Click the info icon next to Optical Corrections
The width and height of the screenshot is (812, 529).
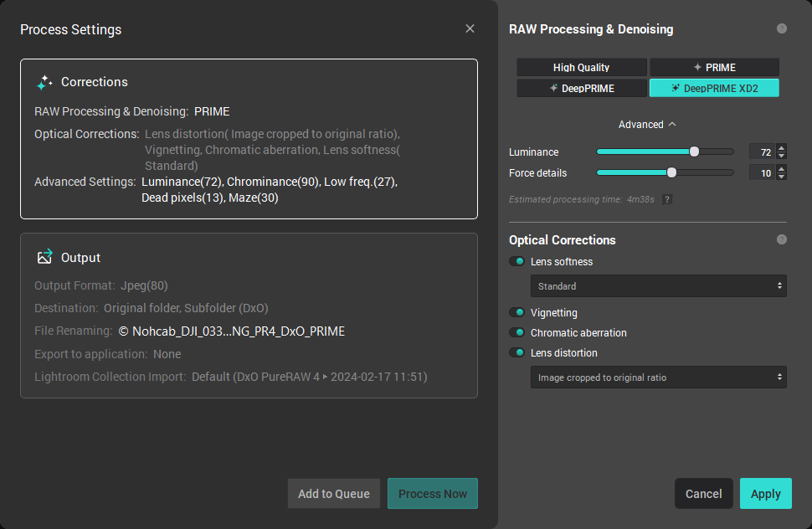click(781, 239)
